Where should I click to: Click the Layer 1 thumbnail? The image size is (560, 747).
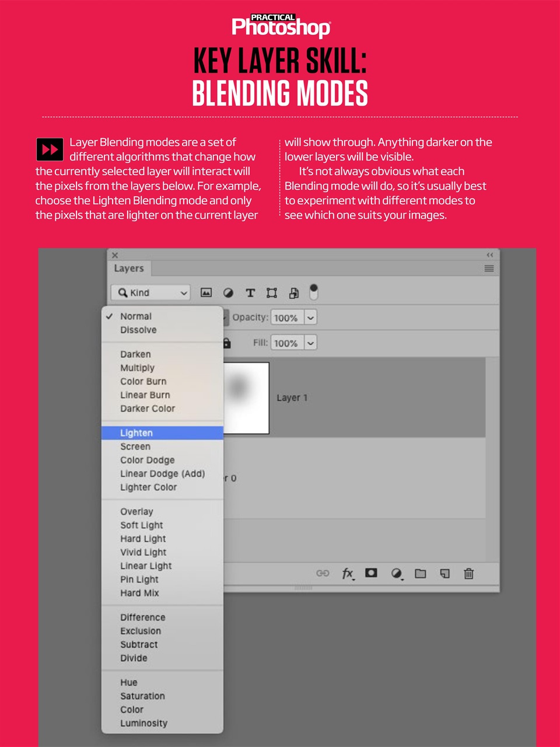(246, 397)
